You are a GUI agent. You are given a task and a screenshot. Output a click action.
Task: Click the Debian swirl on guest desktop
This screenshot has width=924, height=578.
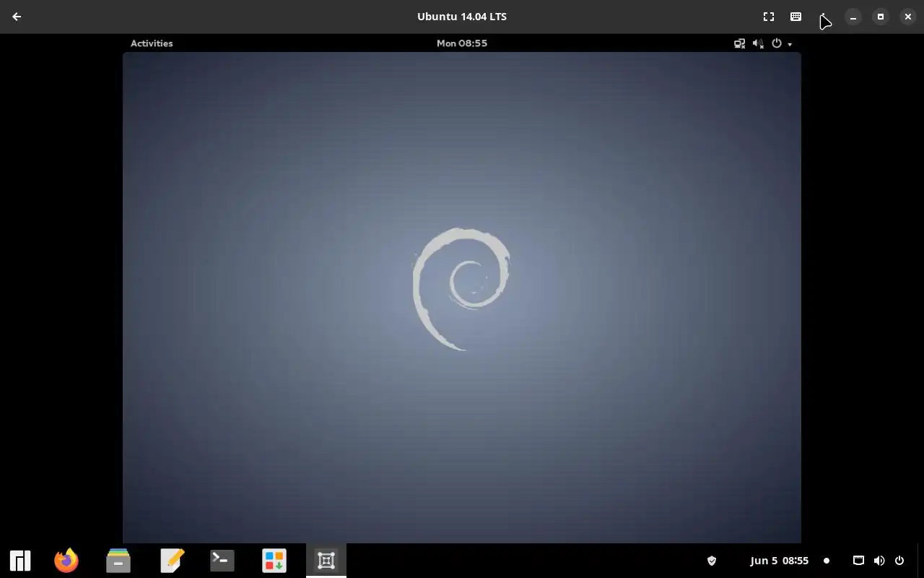coord(461,289)
